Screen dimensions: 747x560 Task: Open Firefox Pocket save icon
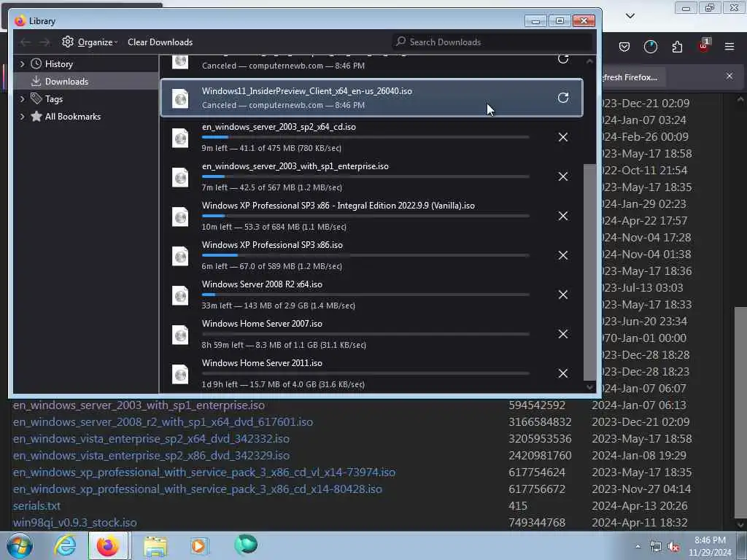[624, 47]
